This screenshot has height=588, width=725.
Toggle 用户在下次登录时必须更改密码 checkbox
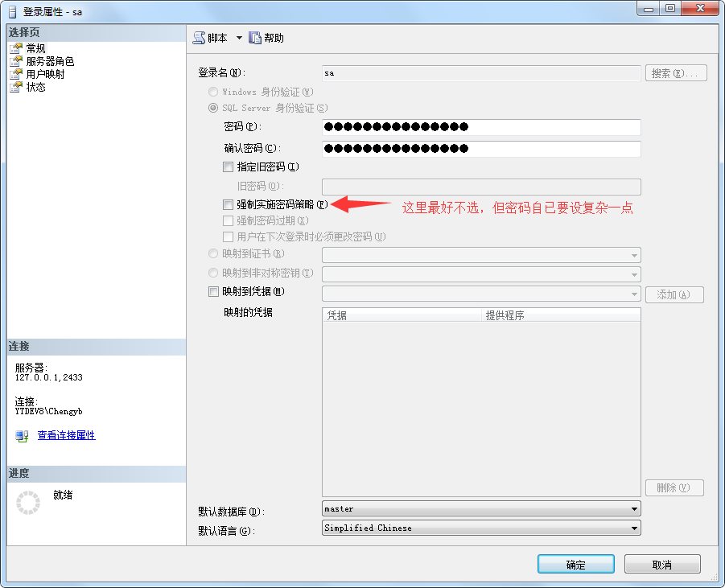click(x=228, y=236)
